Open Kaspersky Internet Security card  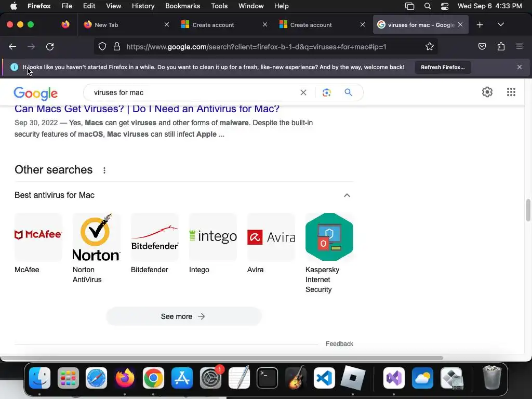point(329,254)
